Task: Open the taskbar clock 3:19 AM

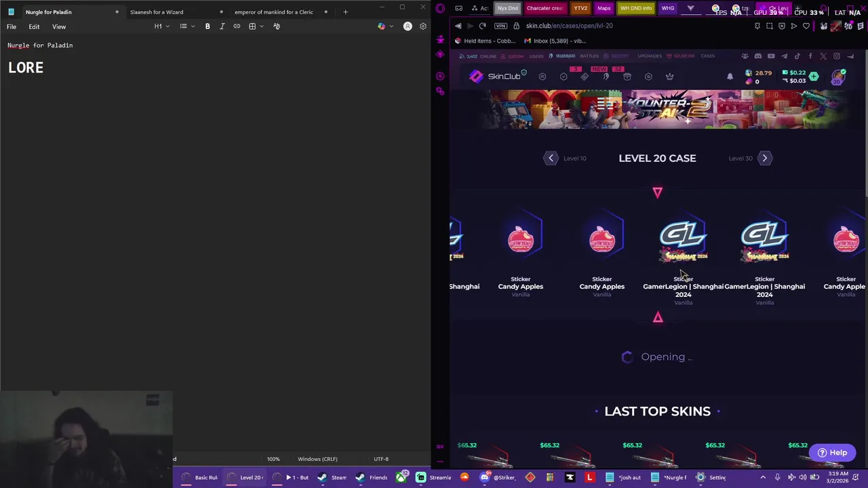Action: pyautogui.click(x=837, y=477)
